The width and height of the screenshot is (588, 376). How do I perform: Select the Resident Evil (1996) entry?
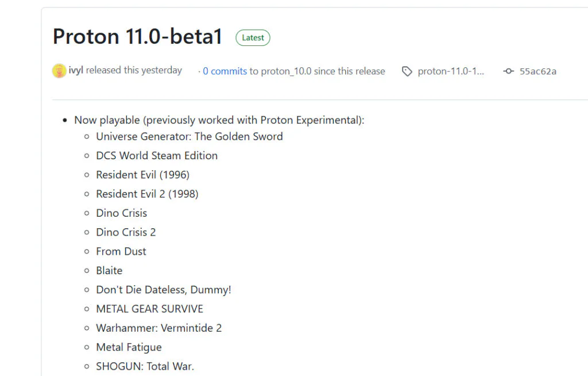click(x=142, y=174)
